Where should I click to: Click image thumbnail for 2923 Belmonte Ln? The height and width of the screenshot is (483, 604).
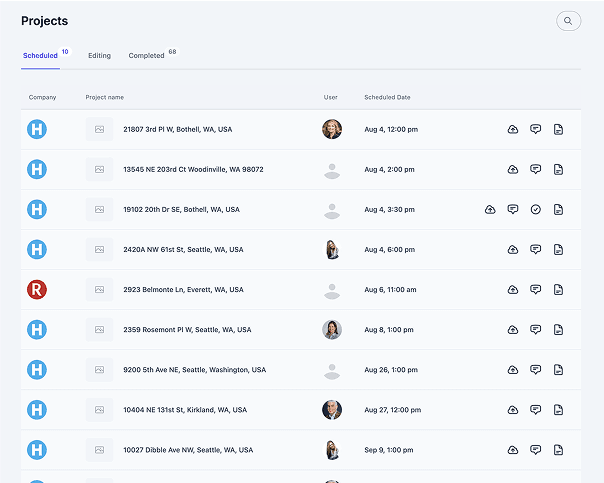[99, 290]
